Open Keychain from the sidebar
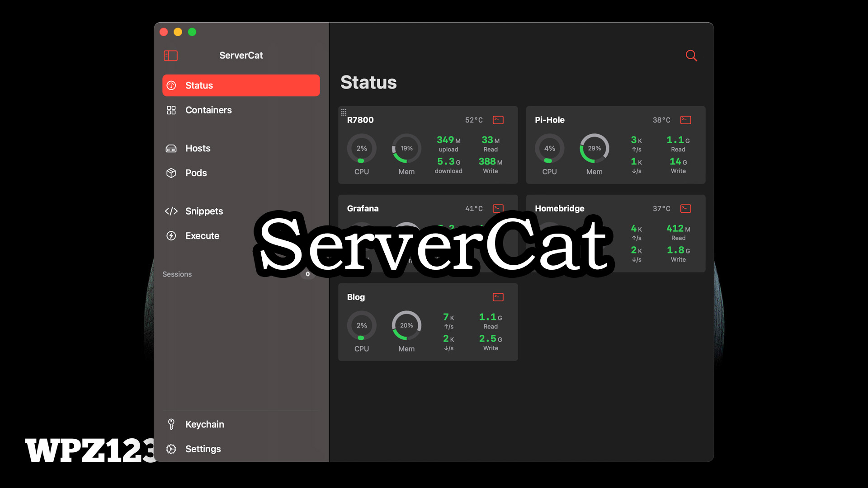Viewport: 868px width, 488px height. 241,424
